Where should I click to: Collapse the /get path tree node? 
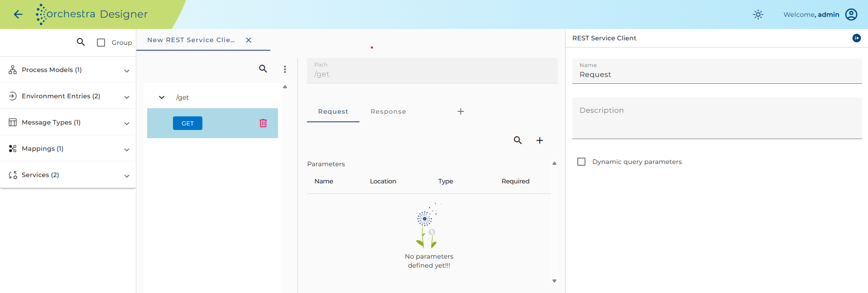coord(162,97)
